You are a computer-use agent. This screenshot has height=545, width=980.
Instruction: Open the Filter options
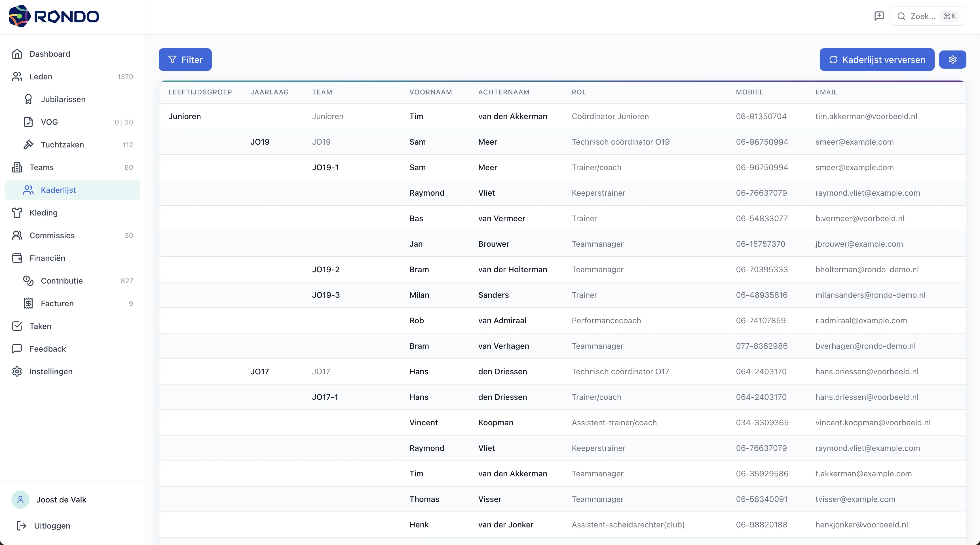tap(185, 60)
